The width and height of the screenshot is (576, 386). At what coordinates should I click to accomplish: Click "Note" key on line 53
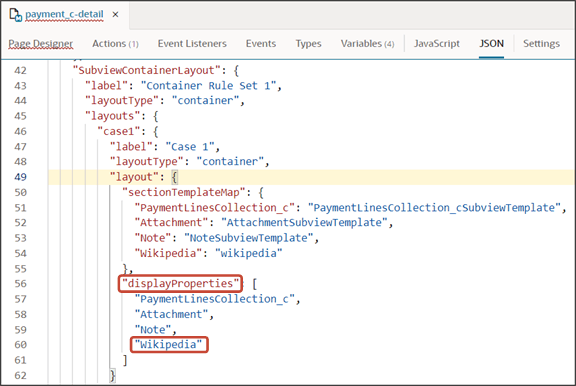[x=153, y=238]
